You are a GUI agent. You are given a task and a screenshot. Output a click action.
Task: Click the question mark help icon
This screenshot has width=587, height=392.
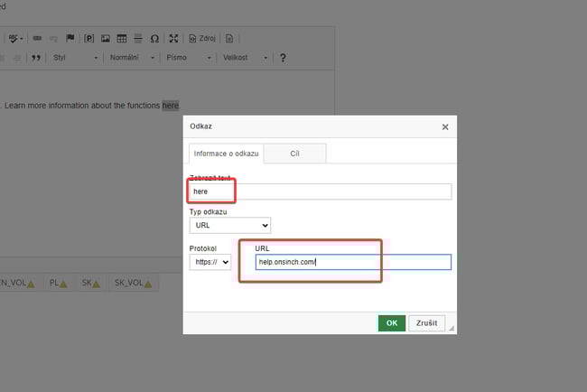pyautogui.click(x=283, y=58)
